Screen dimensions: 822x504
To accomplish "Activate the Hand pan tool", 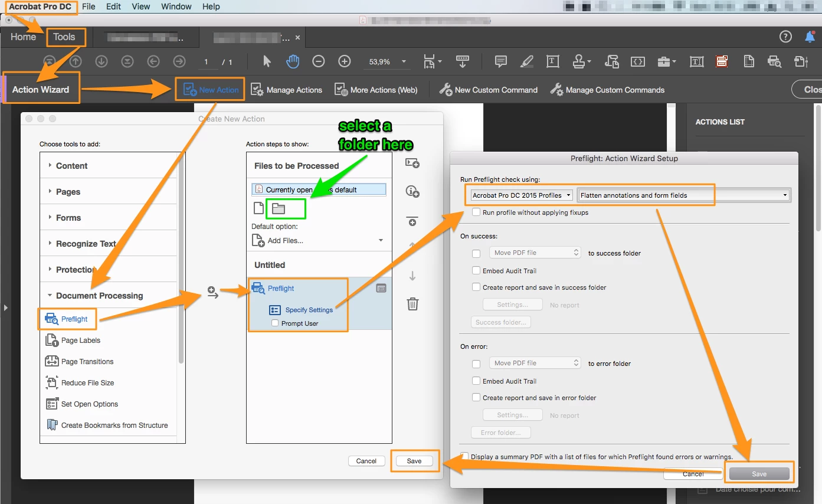I will point(293,61).
